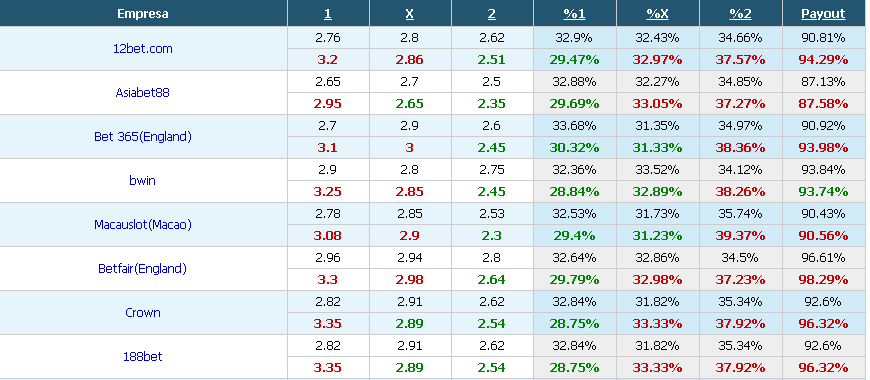Open the bwin bookmaker link
Image resolution: width=870 pixels, height=380 pixels.
[143, 180]
